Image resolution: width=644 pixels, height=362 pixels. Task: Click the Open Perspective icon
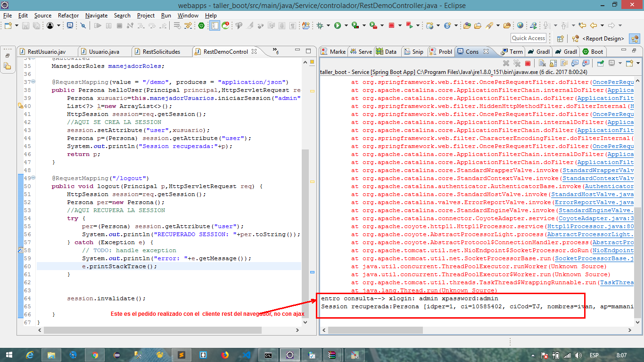561,39
